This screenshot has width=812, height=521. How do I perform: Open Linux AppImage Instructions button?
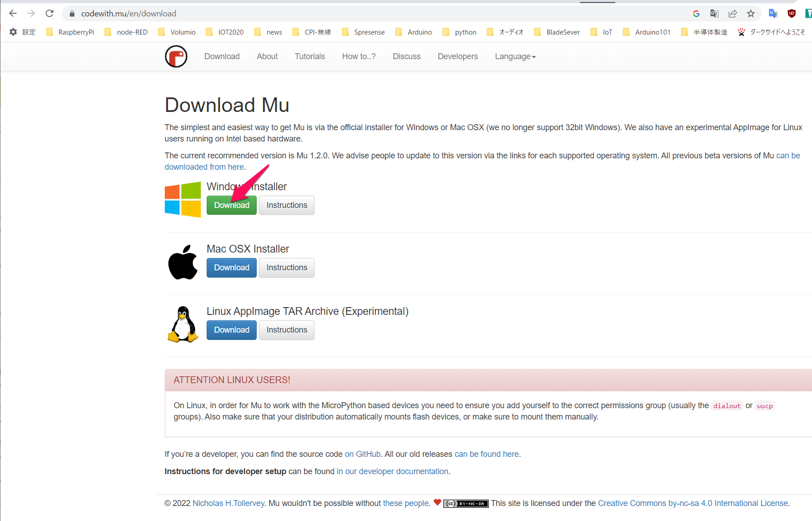[x=287, y=330]
